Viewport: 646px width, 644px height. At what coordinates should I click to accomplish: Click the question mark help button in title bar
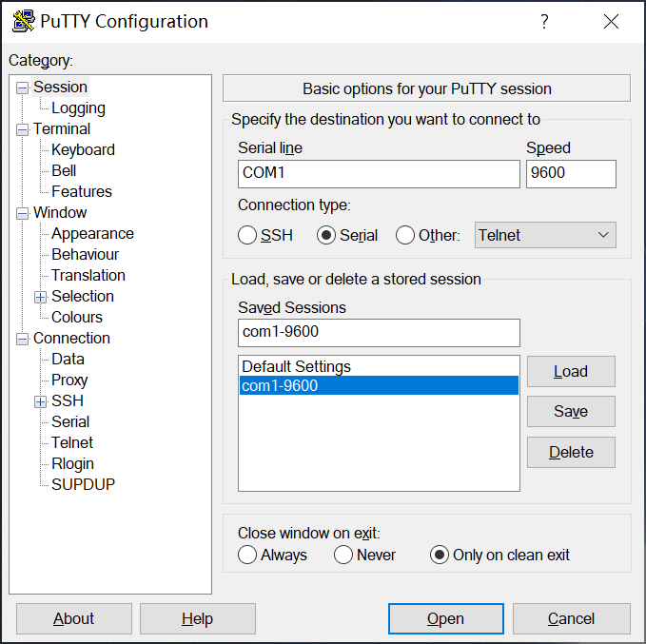544,21
